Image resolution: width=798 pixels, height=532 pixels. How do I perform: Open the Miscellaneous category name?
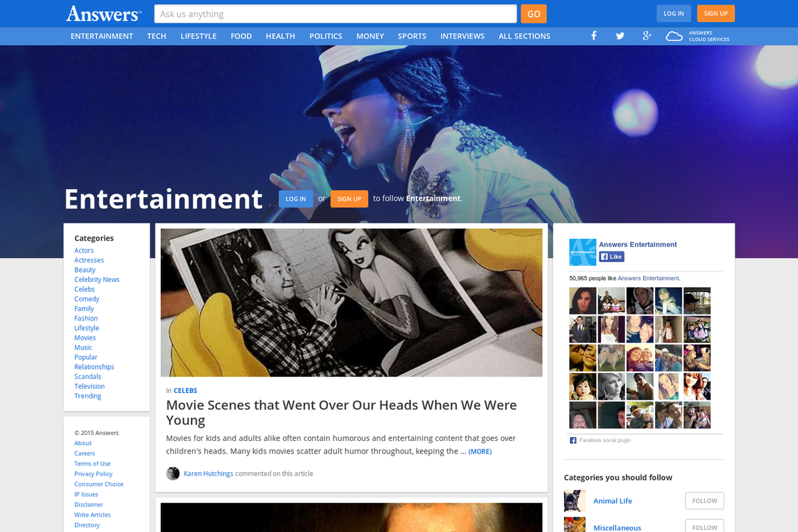(x=617, y=527)
